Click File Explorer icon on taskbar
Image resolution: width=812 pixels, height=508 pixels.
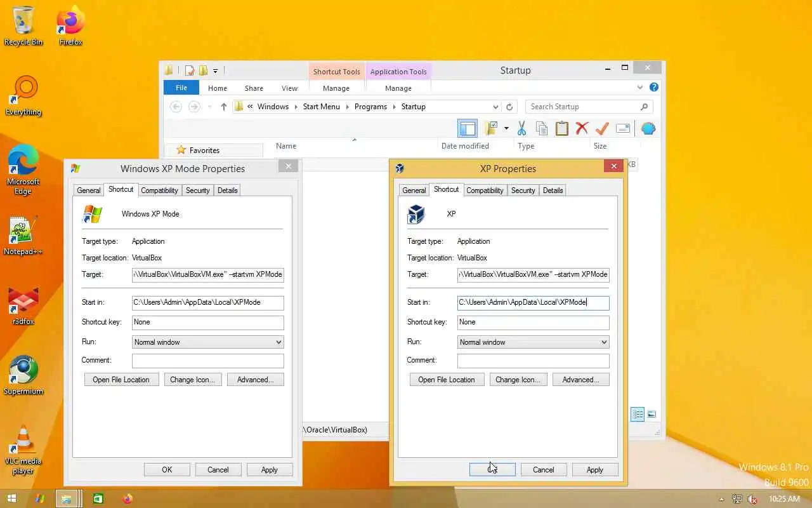pyautogui.click(x=66, y=498)
